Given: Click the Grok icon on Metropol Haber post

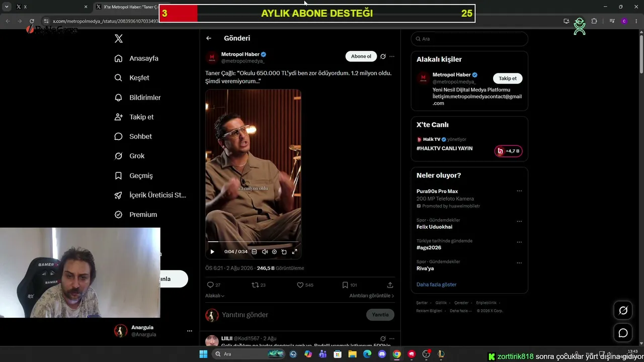Looking at the screenshot, I should tap(383, 56).
